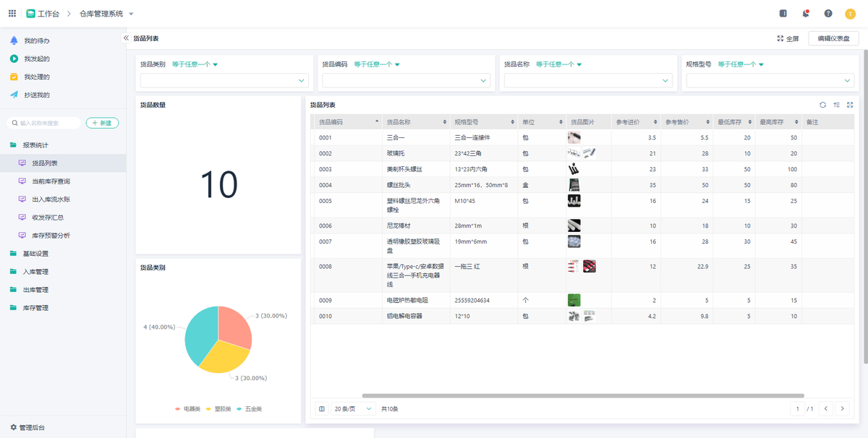
Task: Expand the 货品列表 table to fullscreen
Action: tap(850, 105)
